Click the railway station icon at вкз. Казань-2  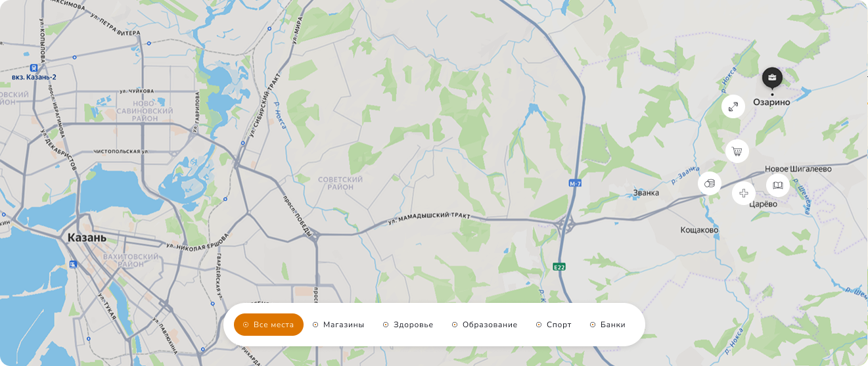click(x=33, y=68)
